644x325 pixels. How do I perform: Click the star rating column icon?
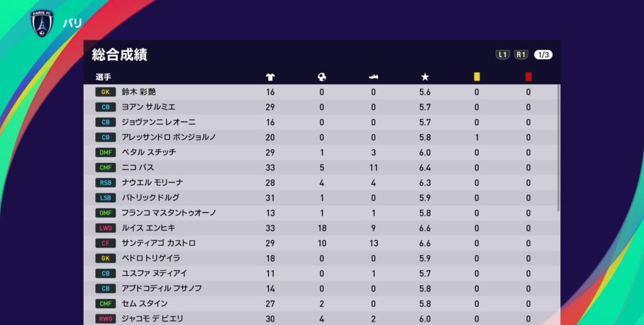pyautogui.click(x=425, y=77)
